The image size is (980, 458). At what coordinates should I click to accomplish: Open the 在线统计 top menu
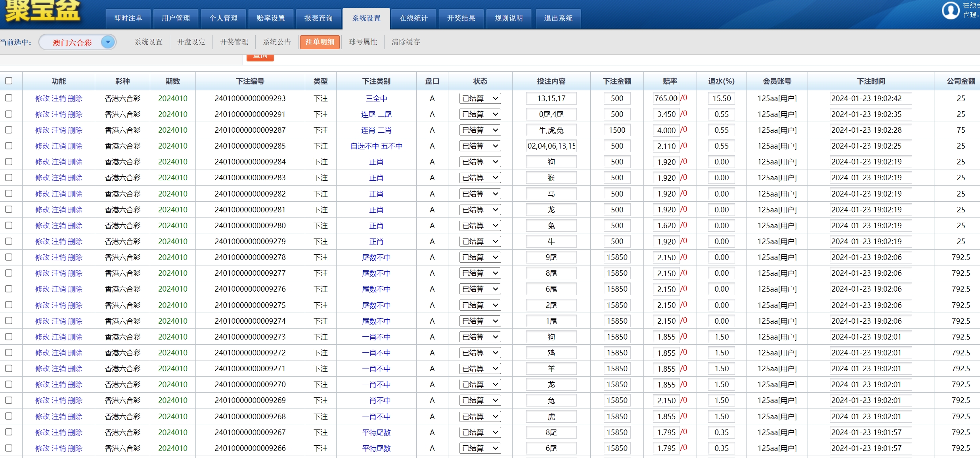413,18
